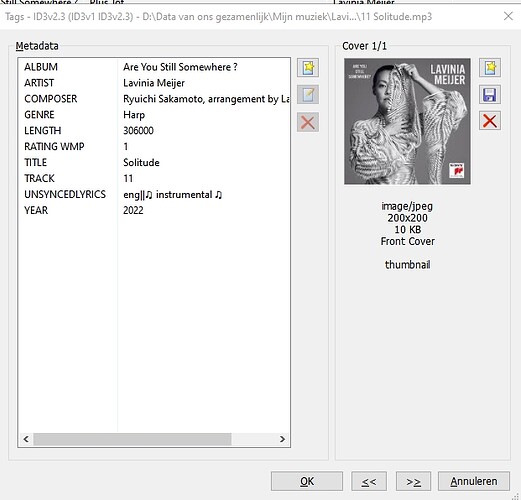Image resolution: width=521 pixels, height=500 pixels.
Task: Go to next file with >> button
Action: (x=413, y=481)
